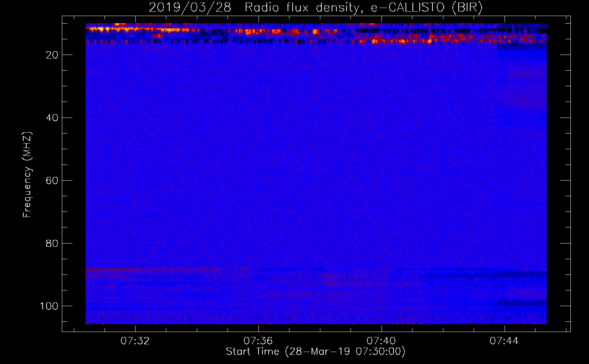
Task: Click the '60' frequency tick label
Action: pyautogui.click(x=52, y=181)
